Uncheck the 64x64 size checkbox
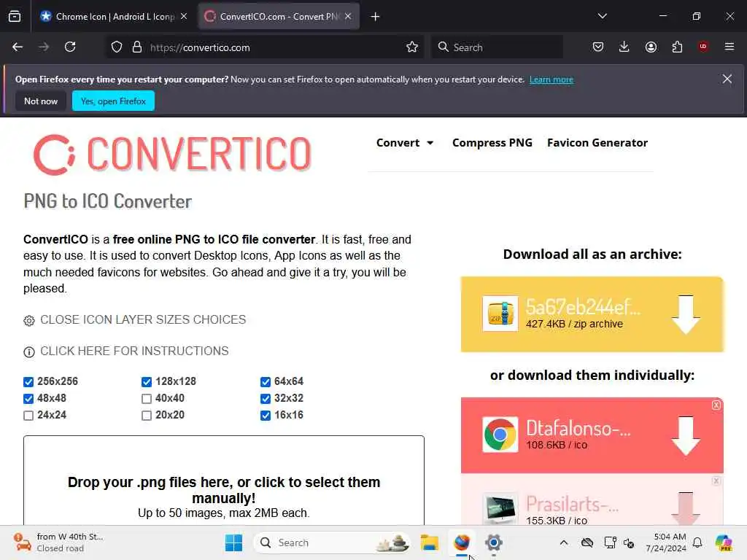The image size is (747, 560). [x=266, y=382]
